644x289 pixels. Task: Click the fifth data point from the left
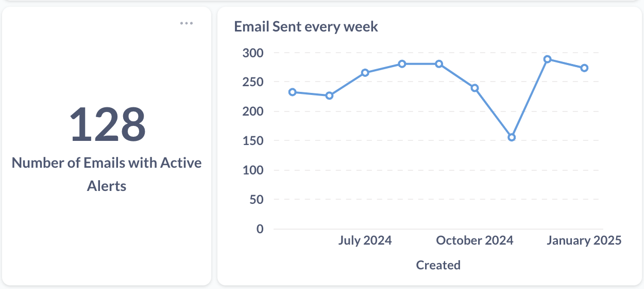[439, 64]
